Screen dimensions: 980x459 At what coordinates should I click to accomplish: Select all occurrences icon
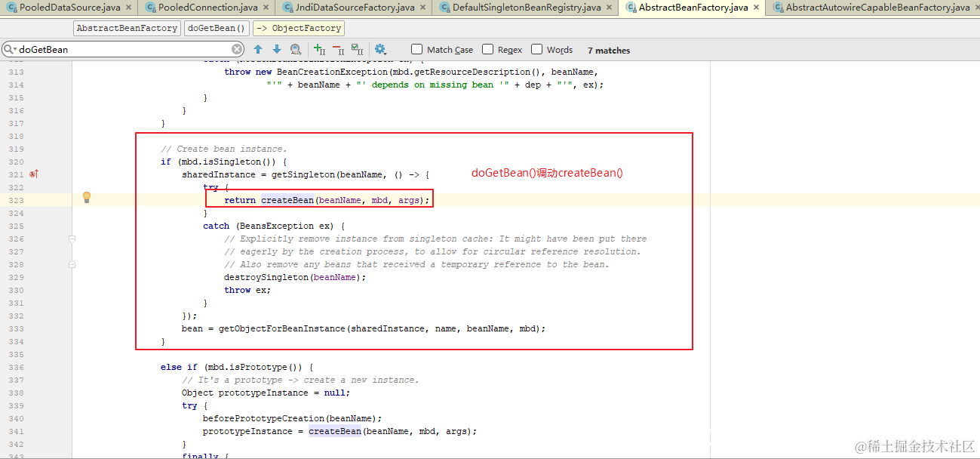[x=358, y=50]
